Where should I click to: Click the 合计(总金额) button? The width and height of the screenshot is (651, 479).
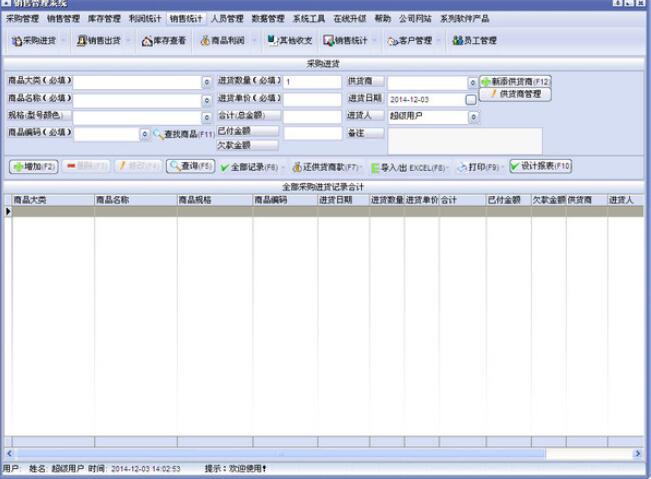(248, 115)
